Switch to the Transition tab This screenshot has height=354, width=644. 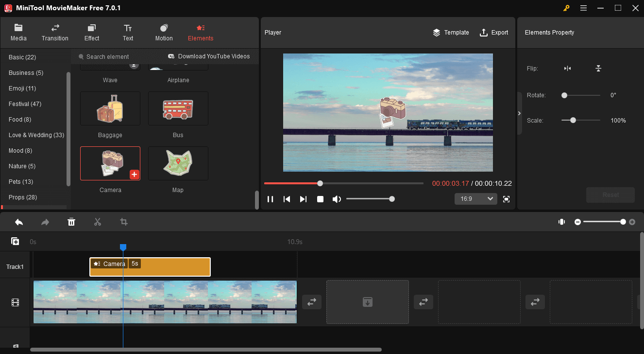[x=55, y=32]
